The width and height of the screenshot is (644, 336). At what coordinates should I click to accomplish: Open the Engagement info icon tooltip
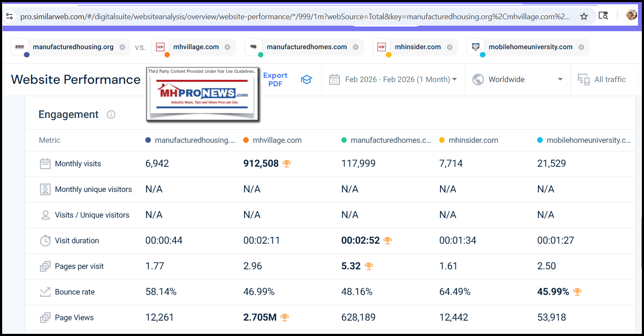(111, 115)
